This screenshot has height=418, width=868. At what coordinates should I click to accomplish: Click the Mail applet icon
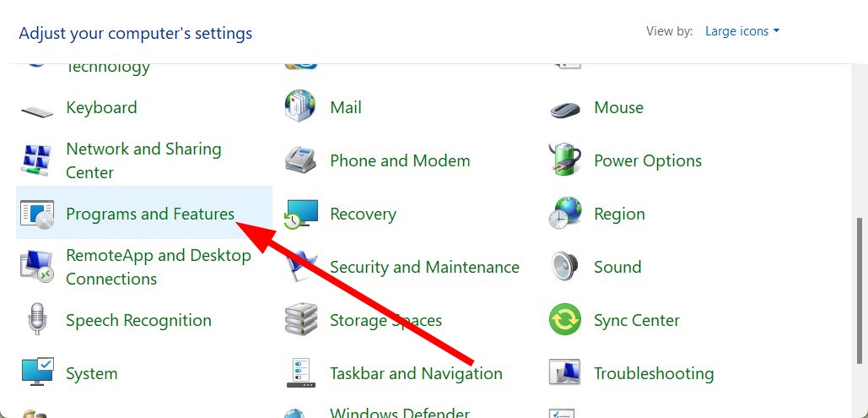pos(300,106)
